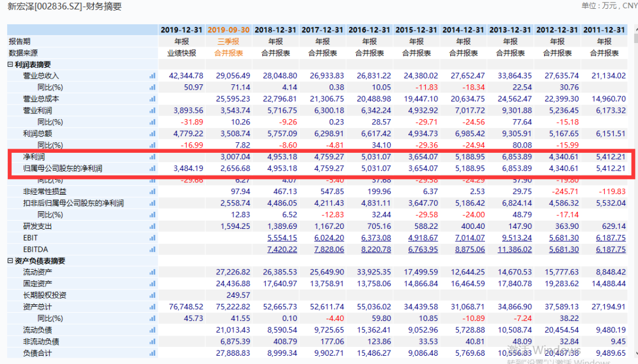This screenshot has width=638, height=364.
Task: Select the highlighted 2019-09-30 column header
Action: tap(229, 30)
